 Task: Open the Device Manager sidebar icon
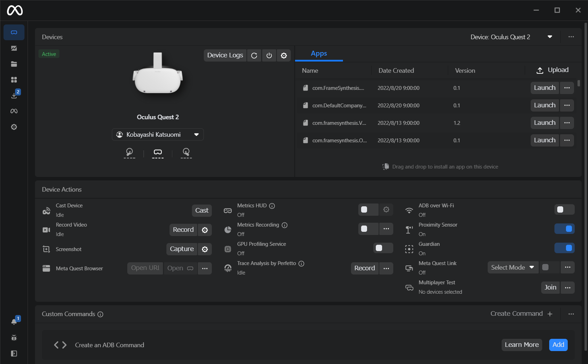tap(14, 32)
